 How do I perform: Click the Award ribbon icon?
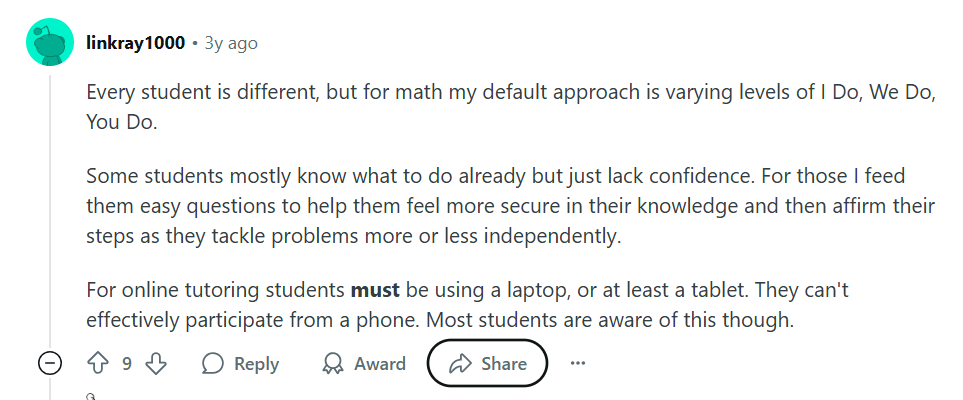[x=333, y=364]
